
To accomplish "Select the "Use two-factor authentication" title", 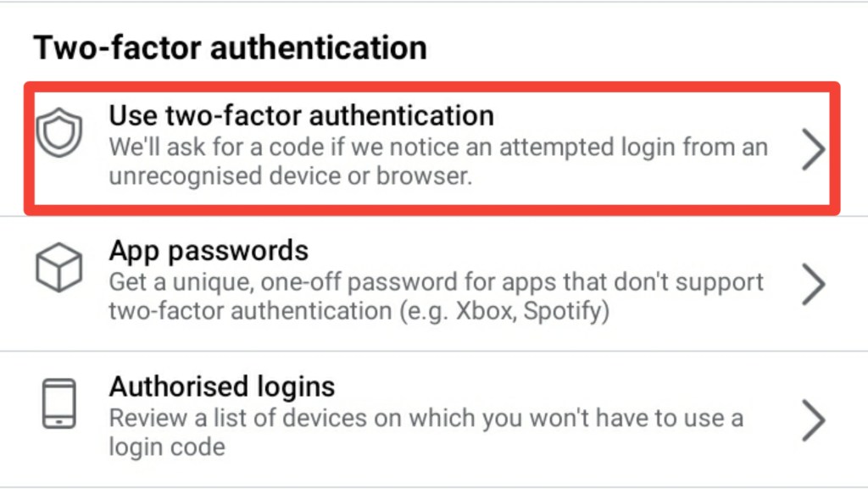I will coord(301,115).
